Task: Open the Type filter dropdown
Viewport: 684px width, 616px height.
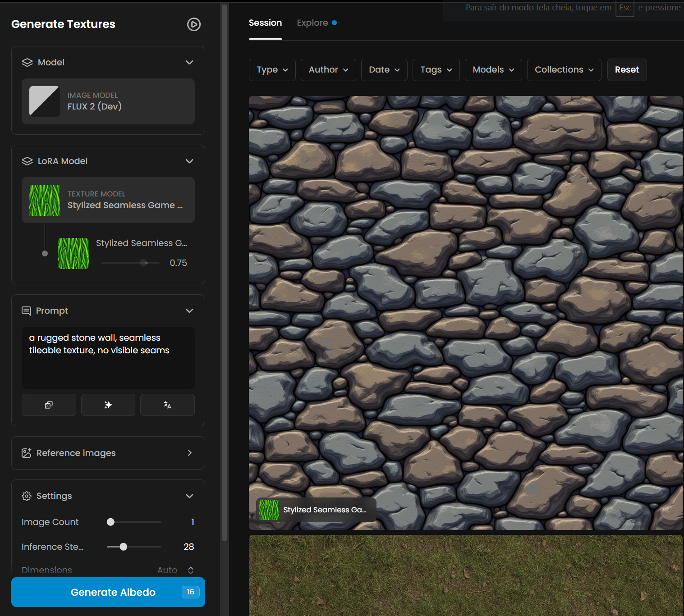Action: [x=272, y=70]
